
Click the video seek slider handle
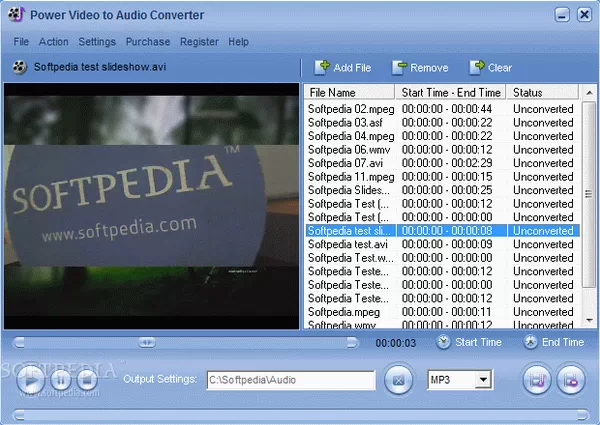click(x=147, y=342)
